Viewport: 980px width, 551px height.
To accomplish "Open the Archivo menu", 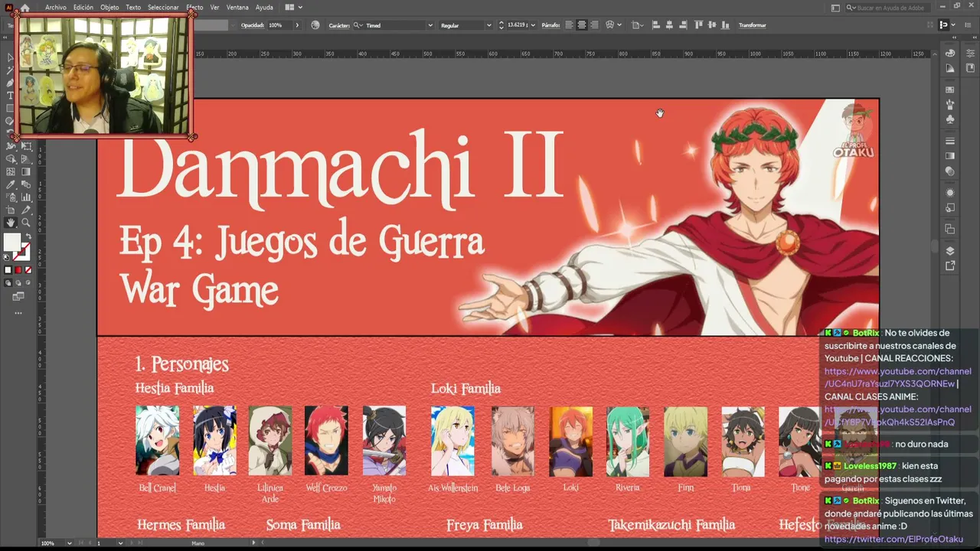I will [x=56, y=8].
